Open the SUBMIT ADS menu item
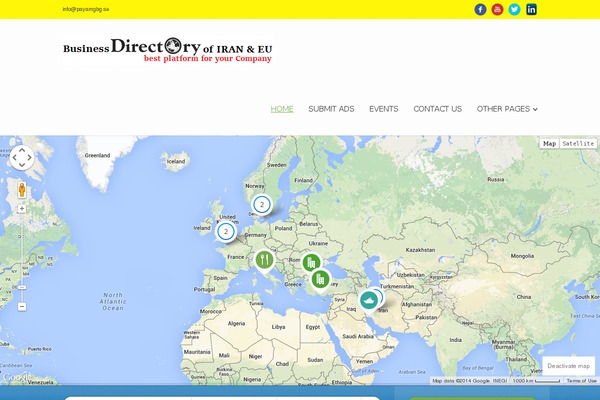This screenshot has height=400, width=600. [x=331, y=109]
